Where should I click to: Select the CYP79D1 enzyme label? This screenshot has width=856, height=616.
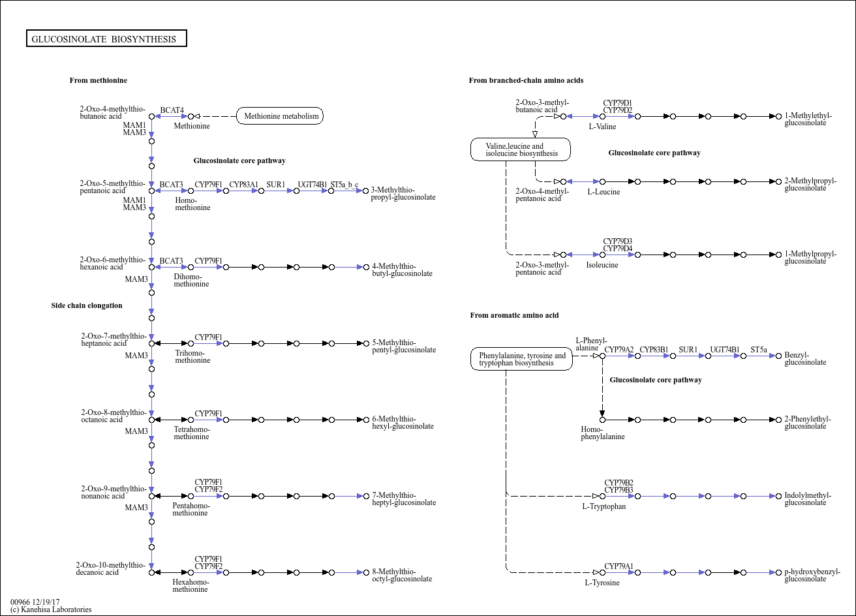pos(617,103)
